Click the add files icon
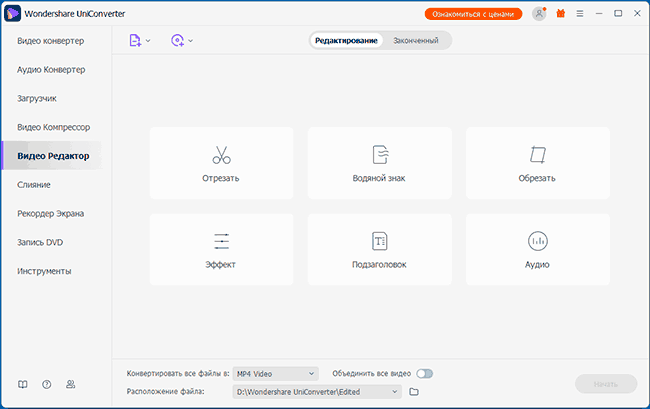The width and height of the screenshot is (650, 409). (135, 41)
